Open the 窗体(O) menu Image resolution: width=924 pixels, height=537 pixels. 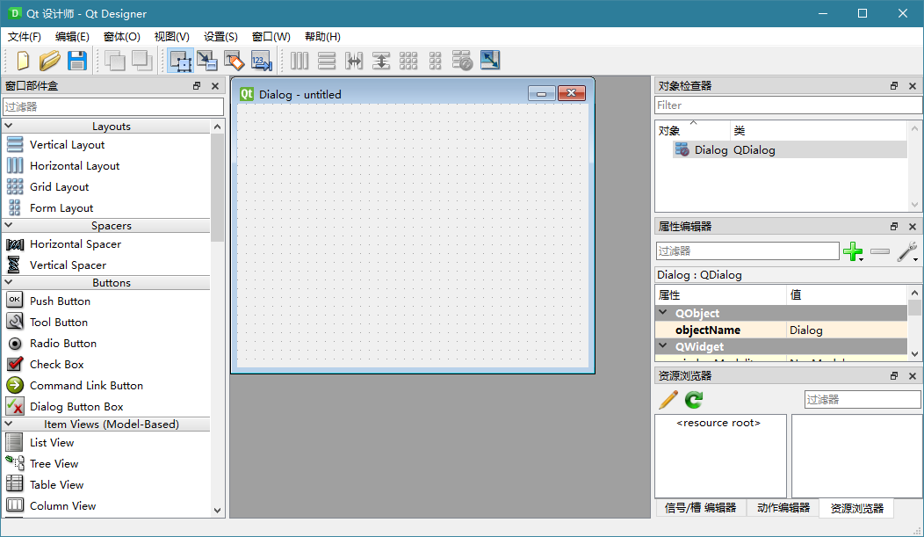point(122,37)
